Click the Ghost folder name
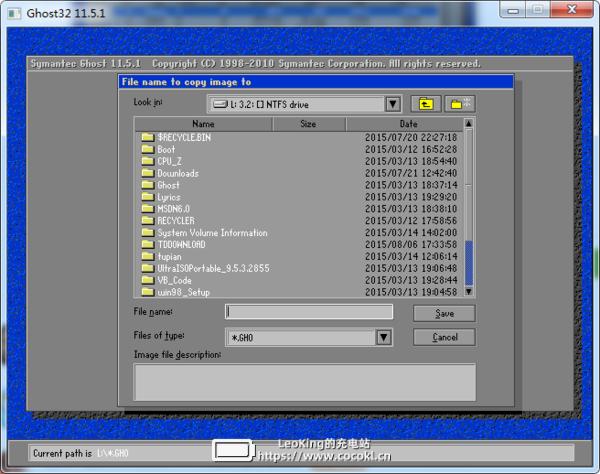This screenshot has width=600, height=474. pos(168,185)
